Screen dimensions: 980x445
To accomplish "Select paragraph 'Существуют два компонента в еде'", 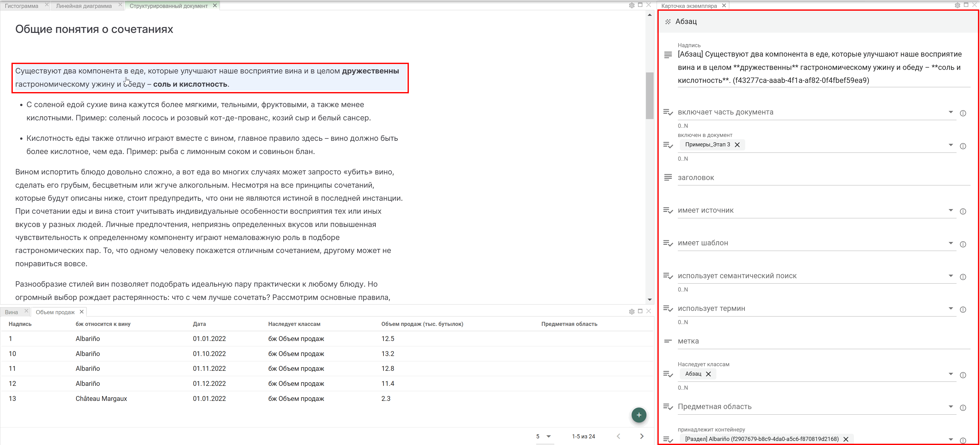I will click(x=210, y=78).
